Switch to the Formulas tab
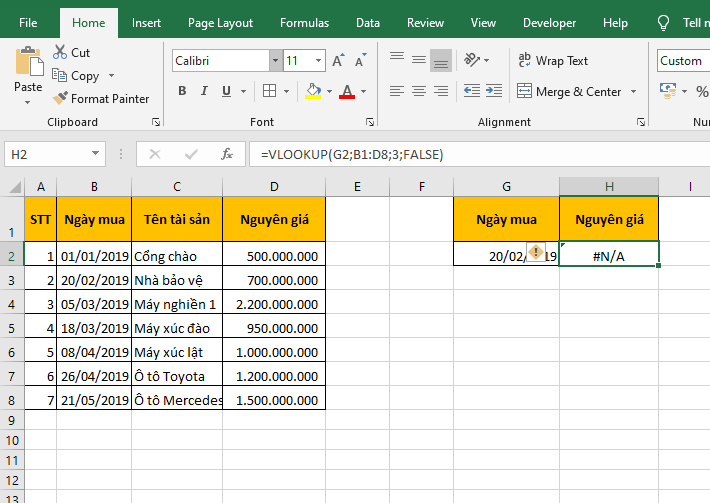Viewport: 710px width, 503px height. click(304, 23)
